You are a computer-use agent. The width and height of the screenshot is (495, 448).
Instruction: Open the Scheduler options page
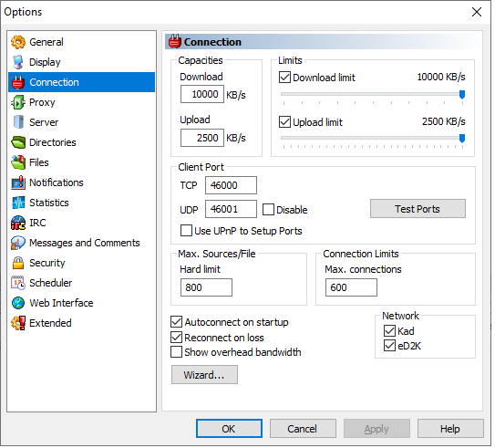(82, 283)
